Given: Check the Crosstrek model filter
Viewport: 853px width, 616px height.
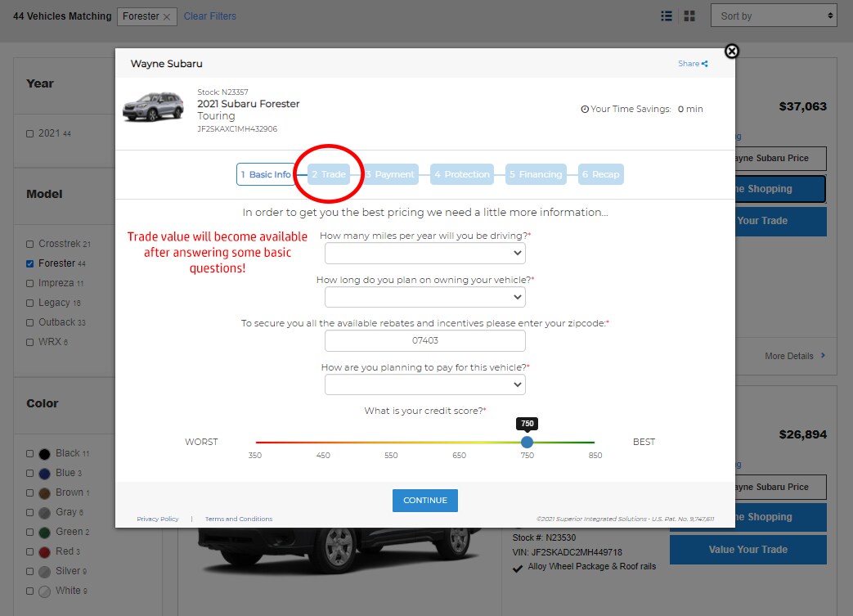Looking at the screenshot, I should 30,245.
